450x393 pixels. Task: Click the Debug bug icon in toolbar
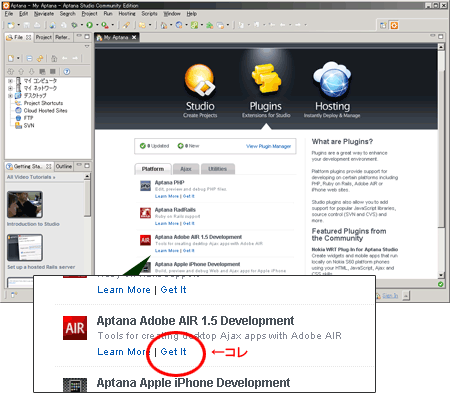coord(74,25)
